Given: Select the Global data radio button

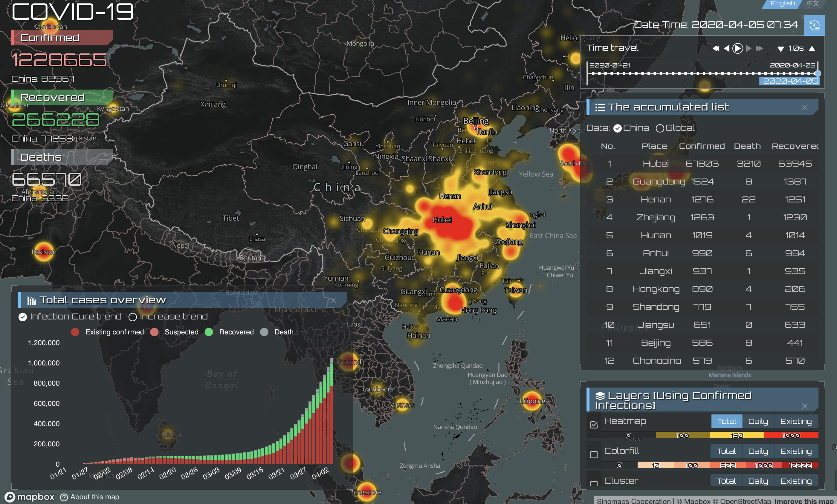Looking at the screenshot, I should 660,128.
